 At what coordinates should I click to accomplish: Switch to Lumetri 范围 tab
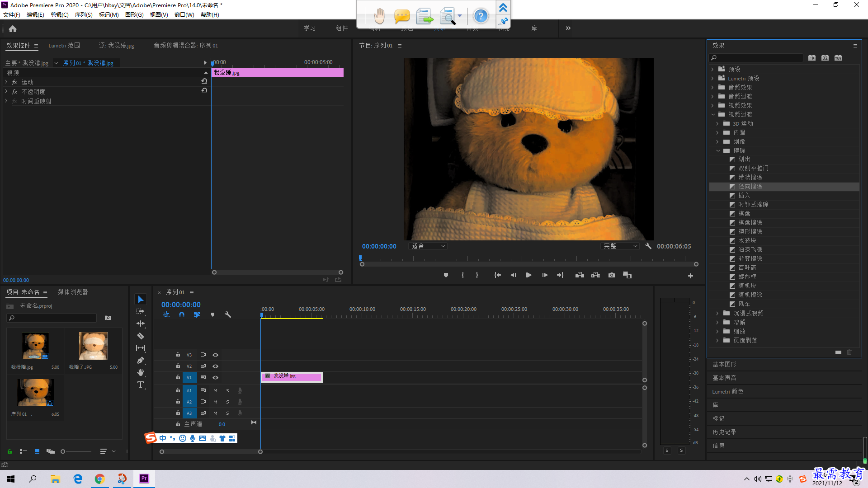tap(64, 45)
